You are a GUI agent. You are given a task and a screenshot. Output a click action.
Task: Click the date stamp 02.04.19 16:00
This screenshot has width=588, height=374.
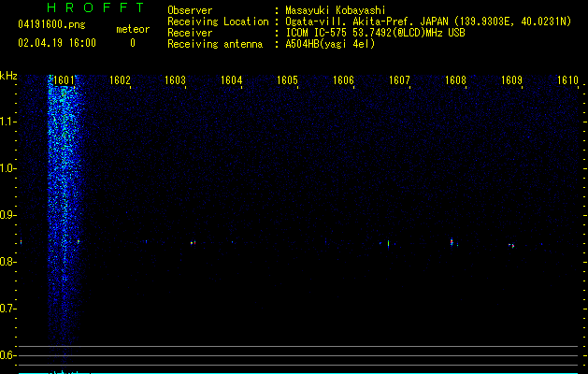57,43
